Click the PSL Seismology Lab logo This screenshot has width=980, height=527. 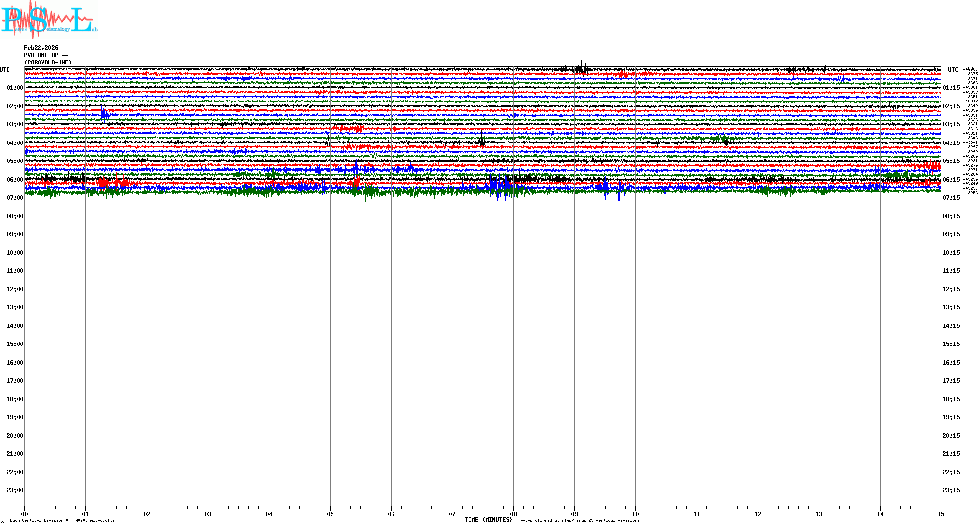(x=49, y=20)
